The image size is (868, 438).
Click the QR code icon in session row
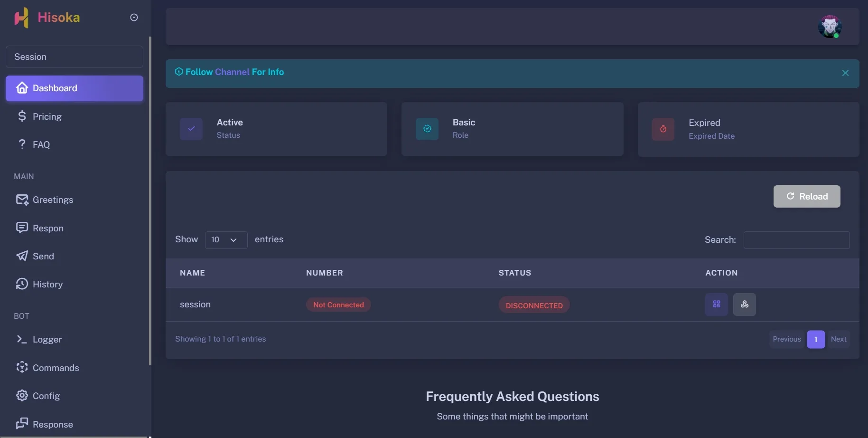(x=716, y=305)
